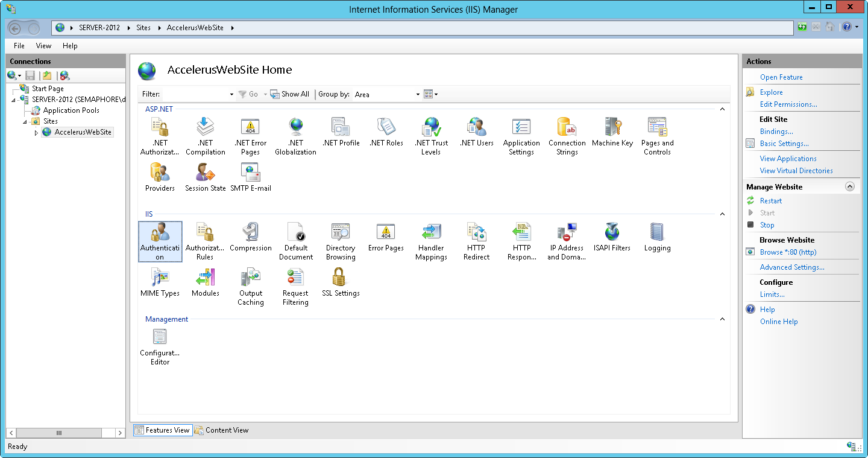
Task: Select the IIS Authentication feature
Action: 160,241
